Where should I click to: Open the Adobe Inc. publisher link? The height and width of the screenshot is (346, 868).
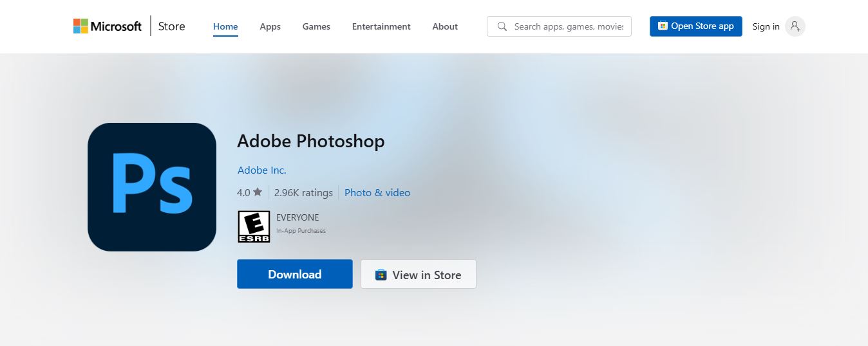[x=262, y=170]
